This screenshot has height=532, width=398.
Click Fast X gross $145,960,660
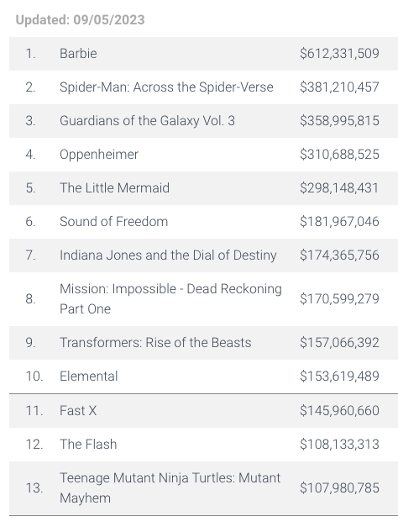(x=339, y=410)
